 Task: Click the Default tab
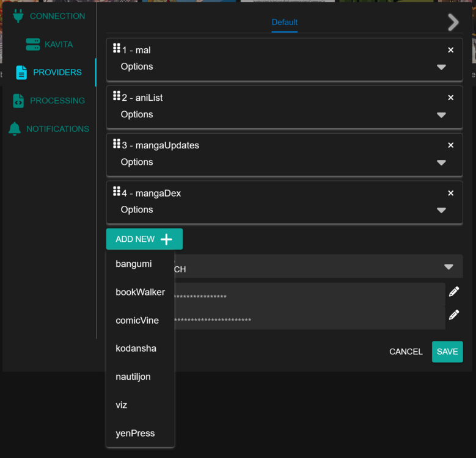pos(285,22)
